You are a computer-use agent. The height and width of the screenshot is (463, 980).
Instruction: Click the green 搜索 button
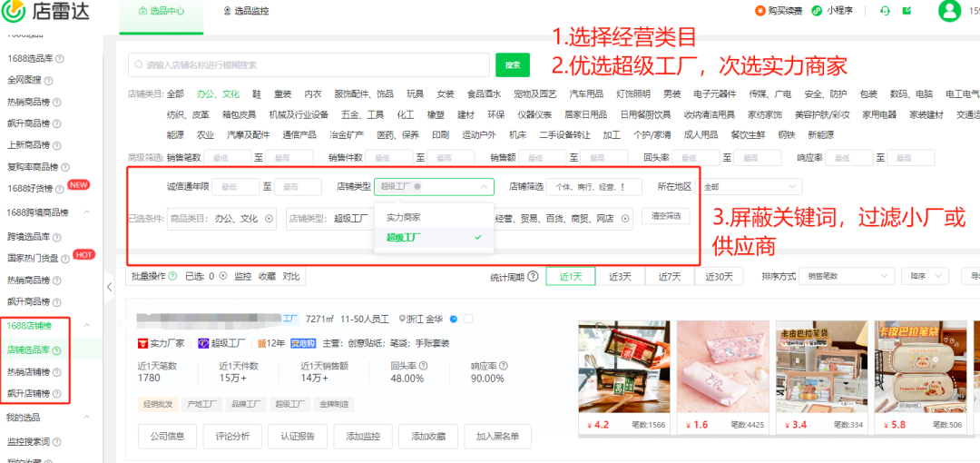pos(512,64)
